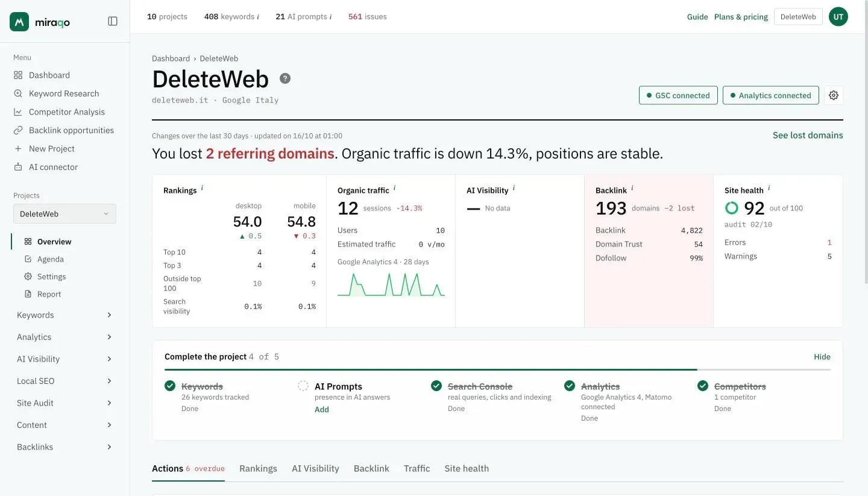Open the Guide link
Screen dimensions: 868x496
tap(697, 17)
